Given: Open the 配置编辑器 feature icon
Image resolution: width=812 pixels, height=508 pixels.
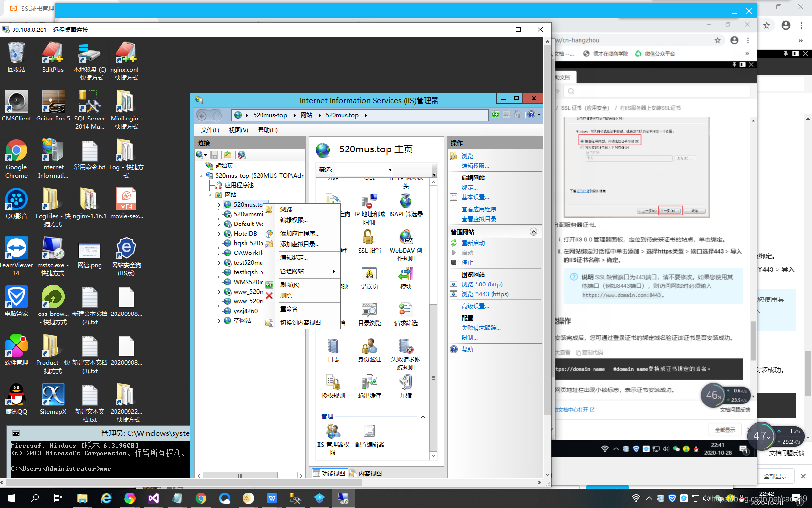Looking at the screenshot, I should [369, 435].
